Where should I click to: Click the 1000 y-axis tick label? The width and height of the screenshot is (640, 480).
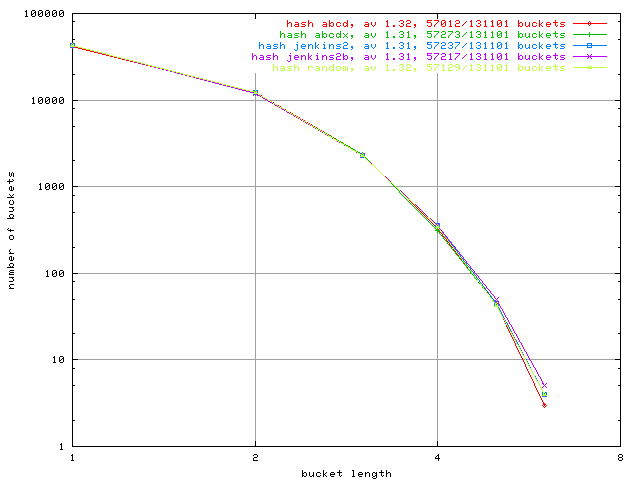[51, 187]
